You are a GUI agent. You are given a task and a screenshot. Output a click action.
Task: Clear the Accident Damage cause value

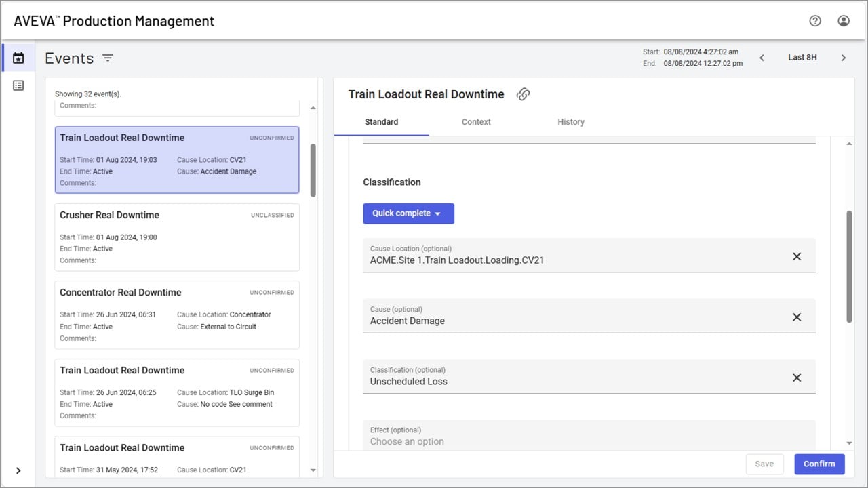tap(797, 317)
